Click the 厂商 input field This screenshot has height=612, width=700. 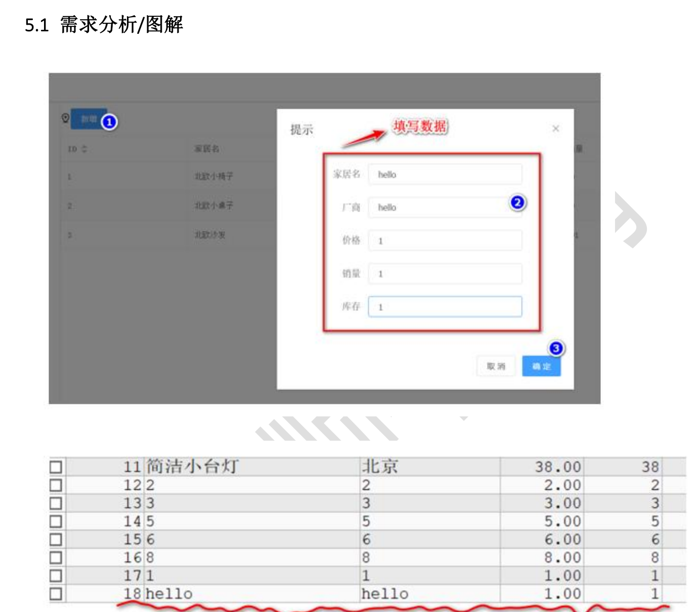(x=445, y=207)
